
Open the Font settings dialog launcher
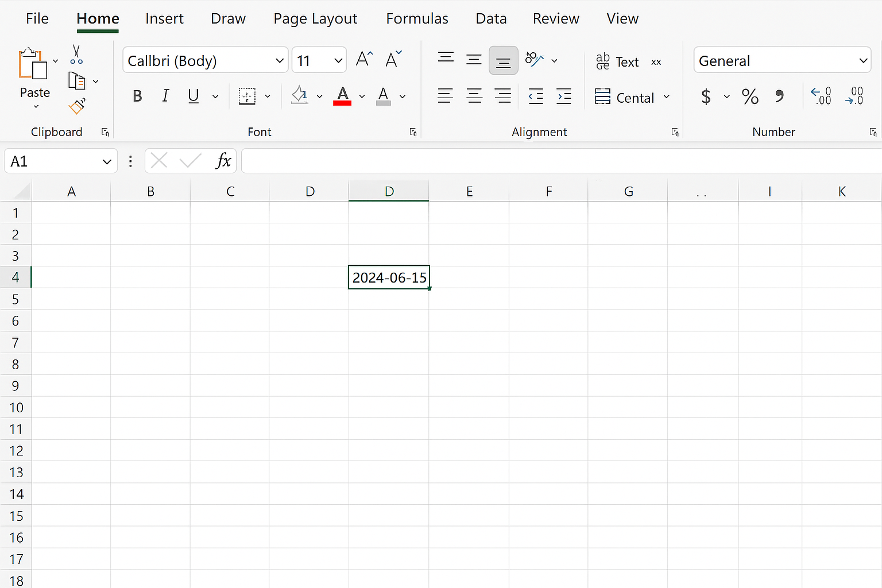[413, 132]
